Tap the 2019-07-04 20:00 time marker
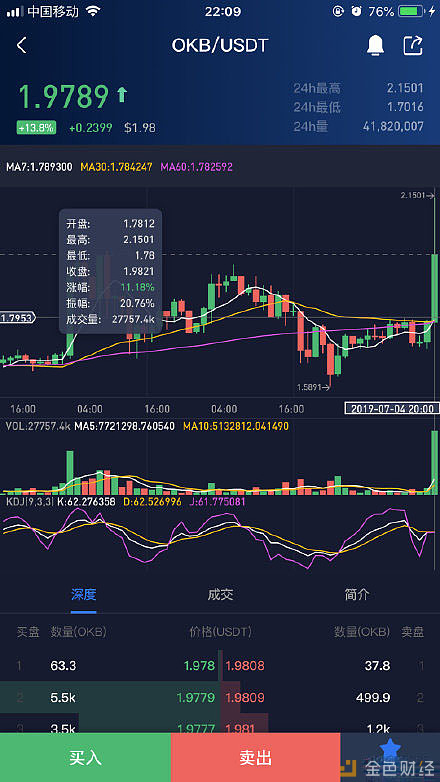The height and width of the screenshot is (782, 440). click(392, 408)
